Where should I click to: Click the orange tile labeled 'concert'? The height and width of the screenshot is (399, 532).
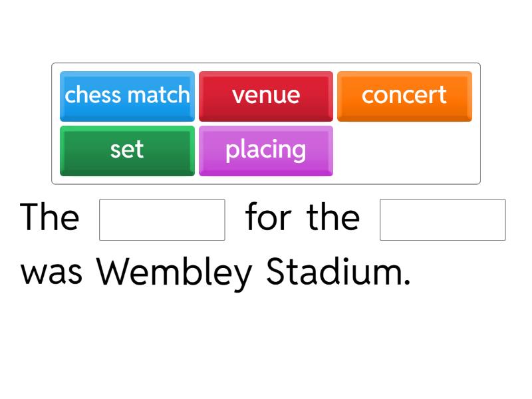(x=404, y=96)
